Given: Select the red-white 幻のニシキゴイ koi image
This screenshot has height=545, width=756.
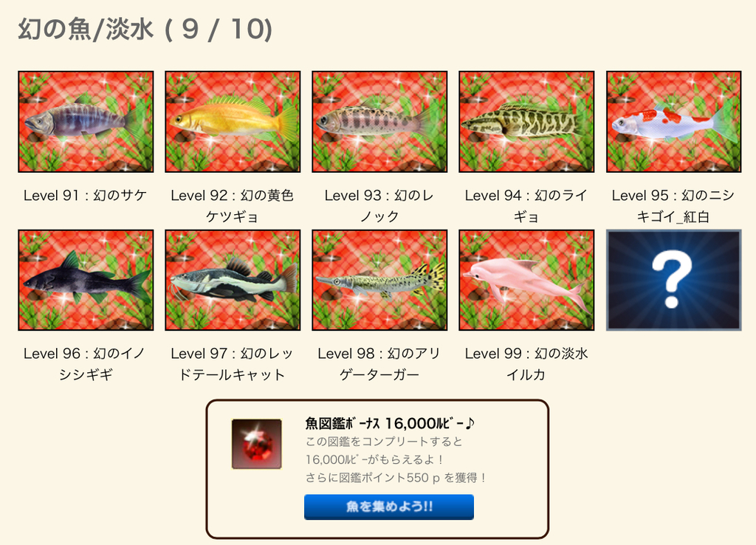Looking at the screenshot, I should tap(673, 122).
